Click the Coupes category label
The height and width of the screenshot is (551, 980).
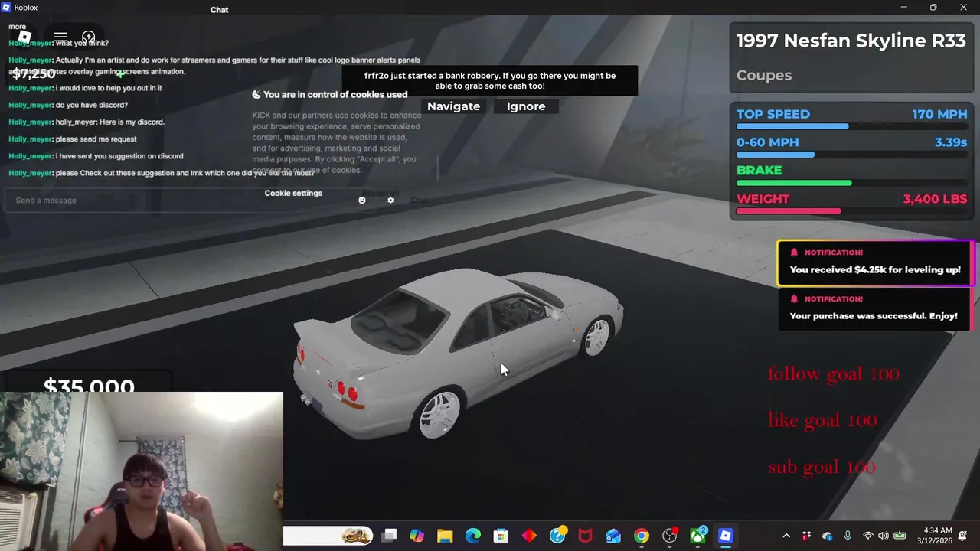[764, 75]
